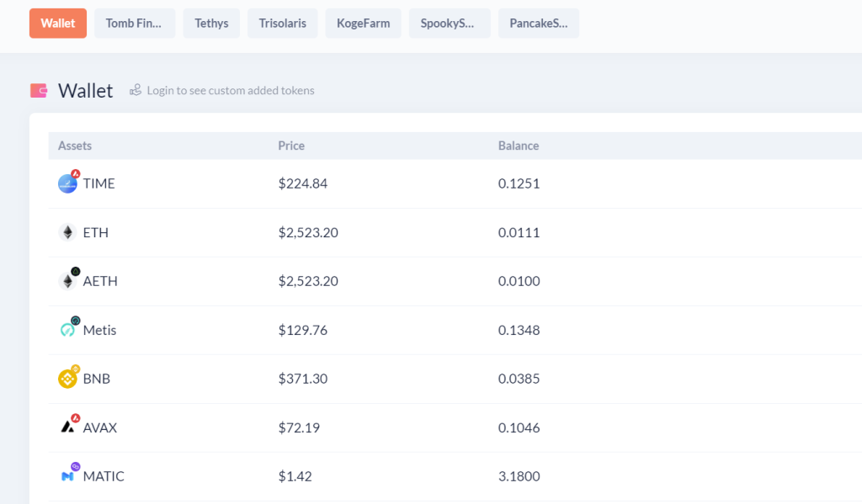This screenshot has height=504, width=862.
Task: Click the $129.76 Metis price
Action: pos(303,330)
